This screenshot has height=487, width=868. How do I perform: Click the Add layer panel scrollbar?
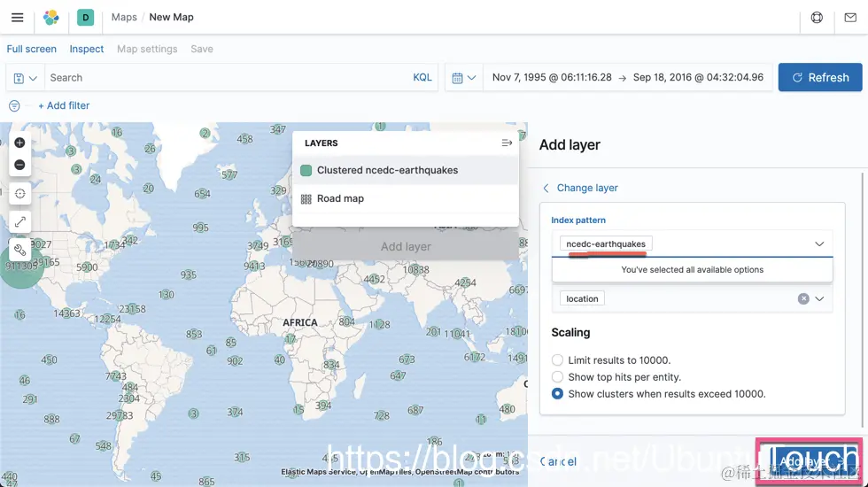pos(863,300)
